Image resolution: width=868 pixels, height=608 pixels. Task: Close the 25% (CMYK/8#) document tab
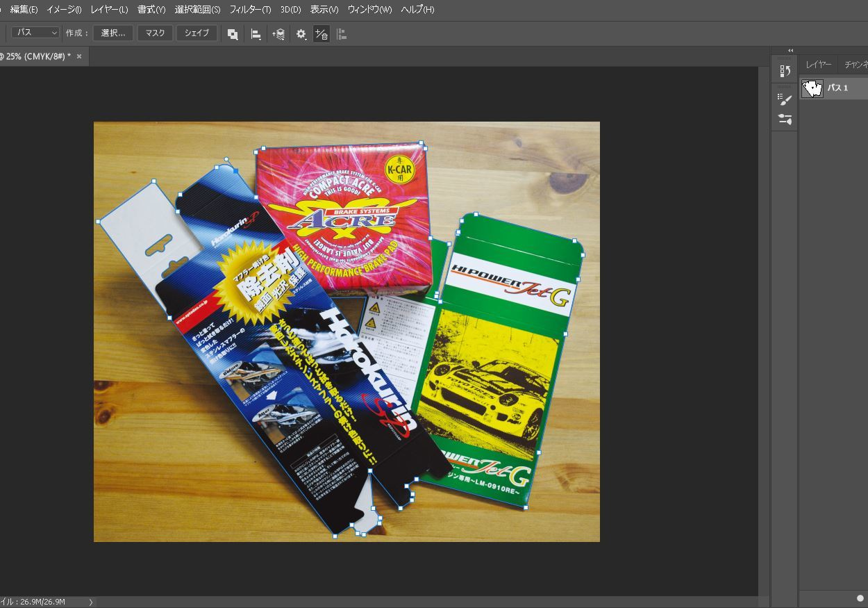[x=79, y=56]
